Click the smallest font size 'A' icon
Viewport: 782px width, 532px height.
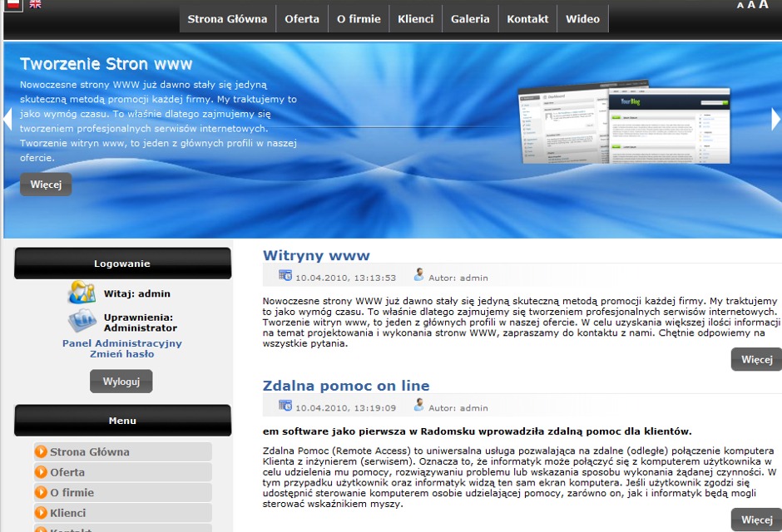coord(740,6)
